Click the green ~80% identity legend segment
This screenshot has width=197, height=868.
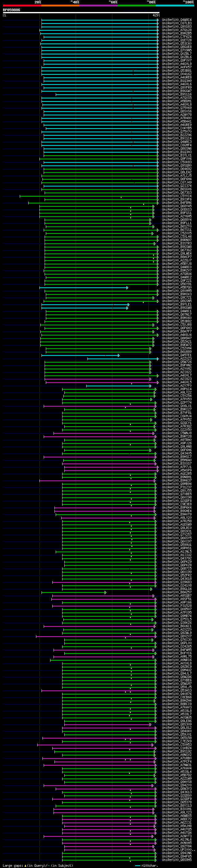137,6
